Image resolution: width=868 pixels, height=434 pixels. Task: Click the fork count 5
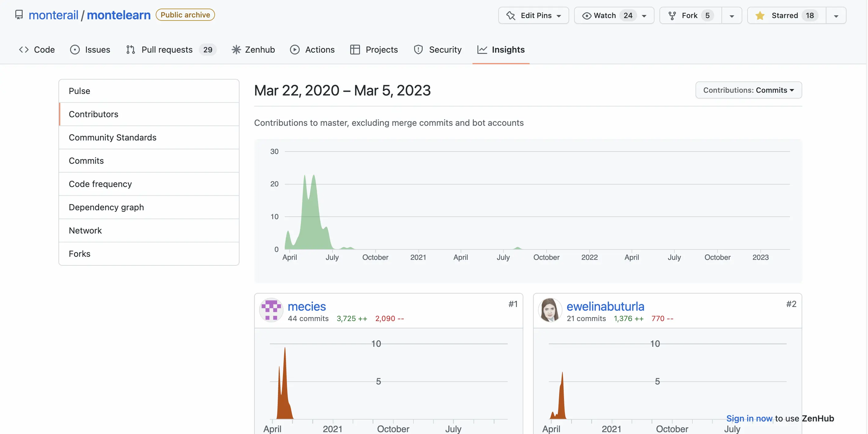(x=707, y=16)
